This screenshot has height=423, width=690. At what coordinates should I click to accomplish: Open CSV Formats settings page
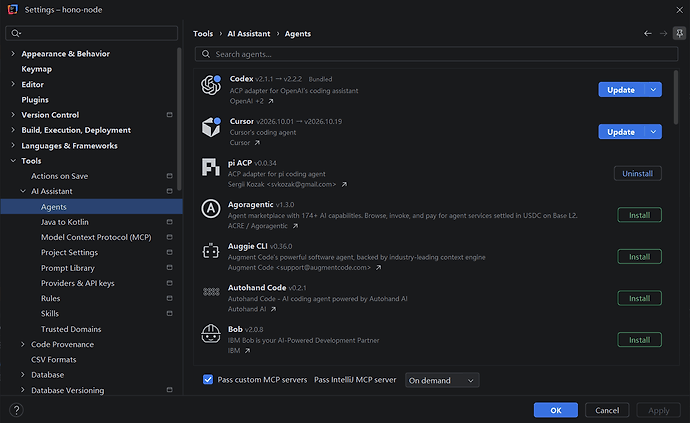tap(54, 360)
